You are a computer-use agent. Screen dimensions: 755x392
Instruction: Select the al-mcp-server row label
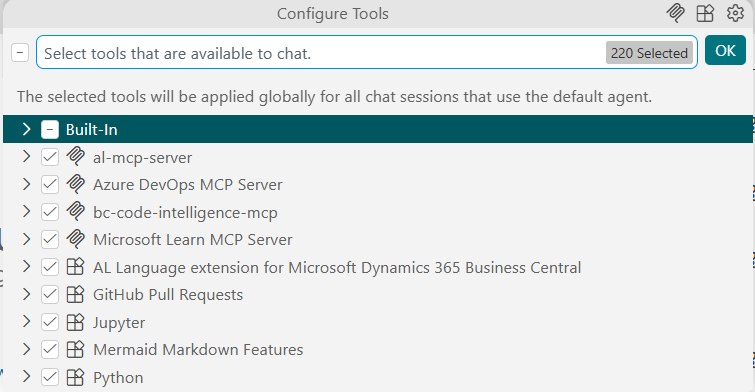(143, 157)
